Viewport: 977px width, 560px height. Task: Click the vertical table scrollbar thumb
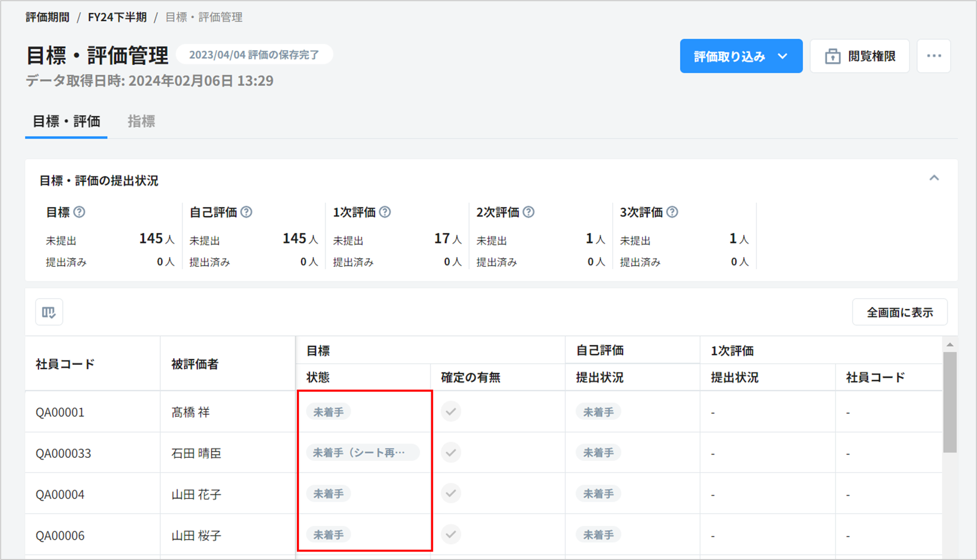[x=950, y=402]
